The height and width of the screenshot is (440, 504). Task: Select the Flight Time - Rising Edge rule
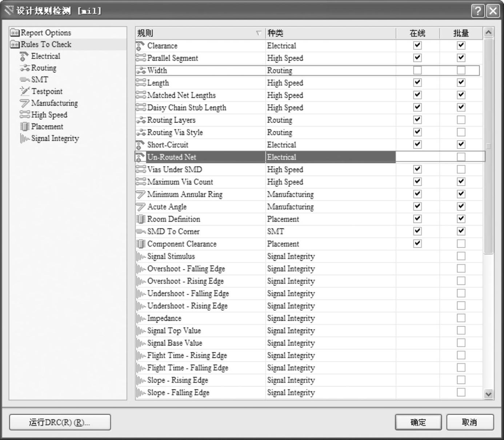[x=309, y=355]
